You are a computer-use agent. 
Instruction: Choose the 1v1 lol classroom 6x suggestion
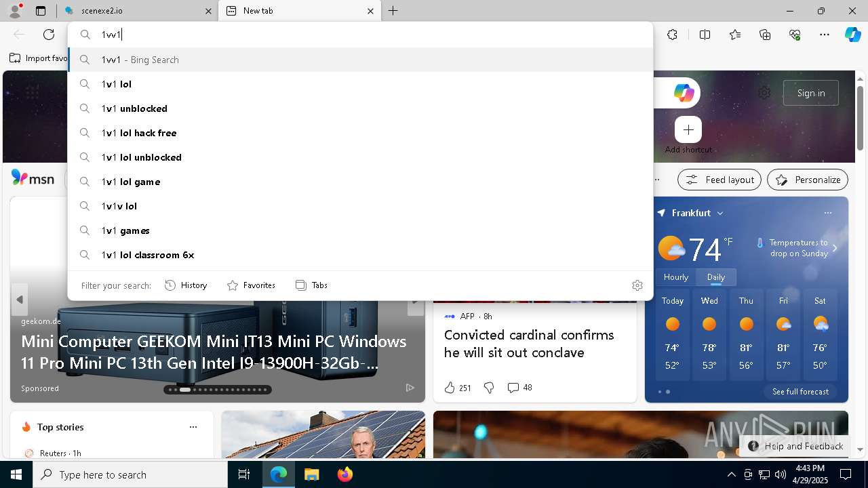360,255
